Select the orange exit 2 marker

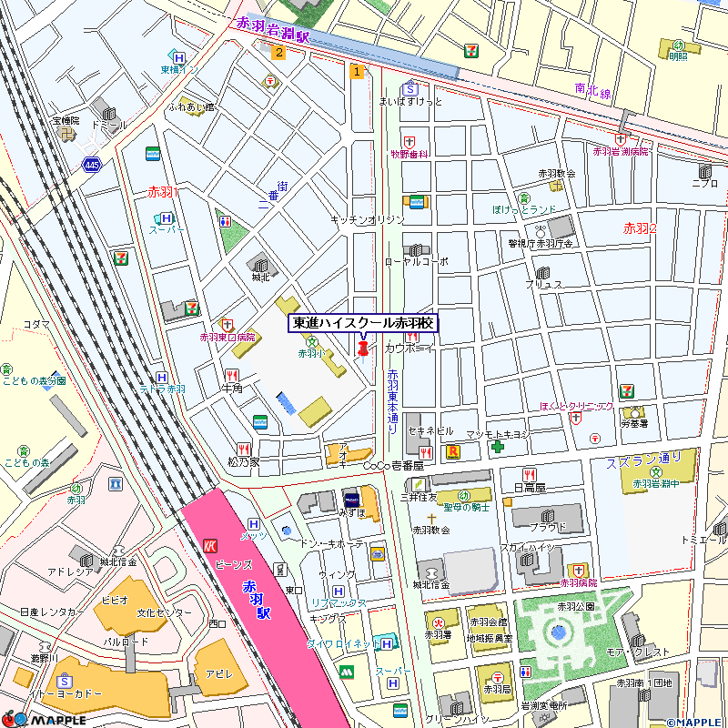[278, 53]
